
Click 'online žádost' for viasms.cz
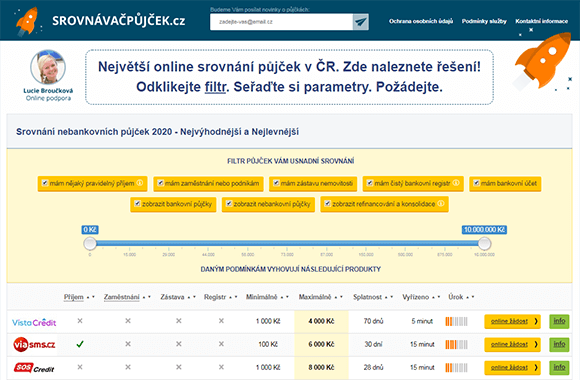(x=512, y=344)
